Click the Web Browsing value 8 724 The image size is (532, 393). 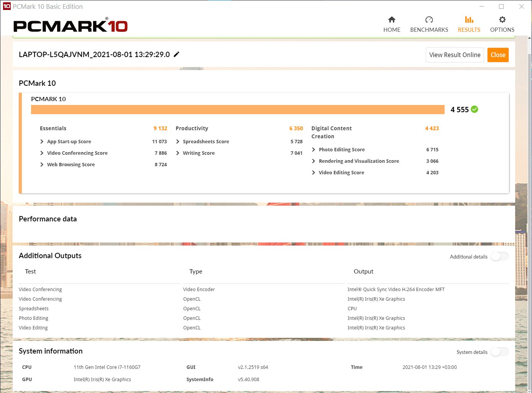(161, 165)
